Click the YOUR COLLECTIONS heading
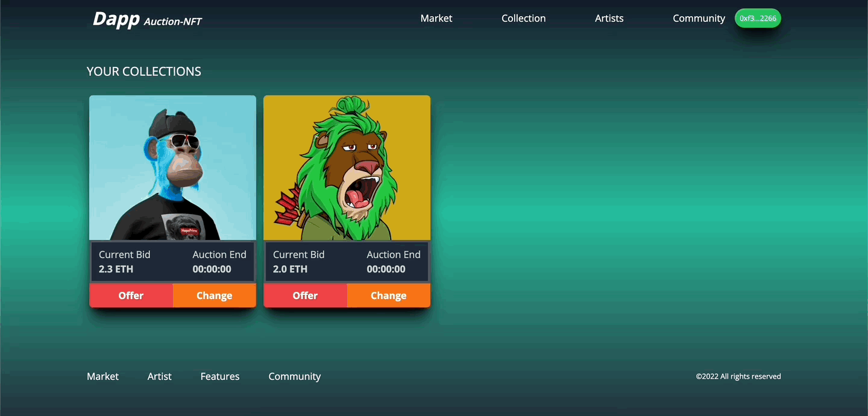 144,71
